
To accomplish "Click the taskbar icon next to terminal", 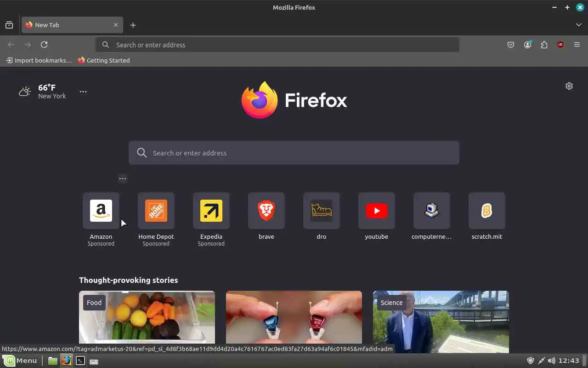I will point(94,361).
